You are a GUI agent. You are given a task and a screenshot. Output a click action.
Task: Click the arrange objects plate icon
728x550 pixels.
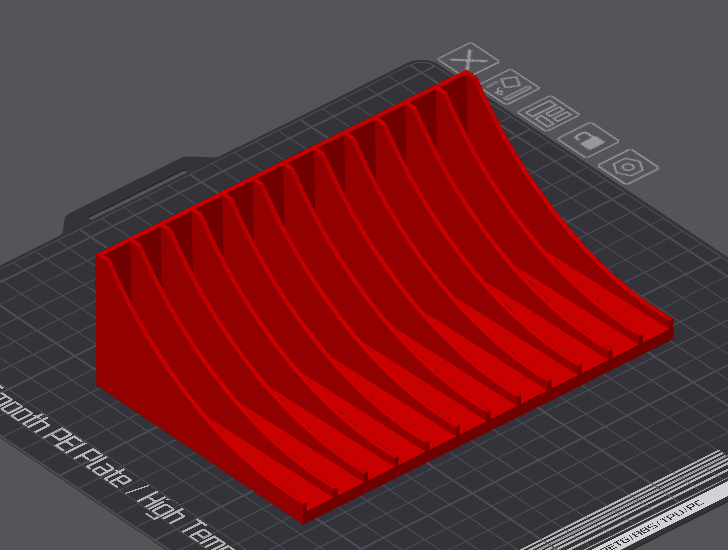pos(548,113)
